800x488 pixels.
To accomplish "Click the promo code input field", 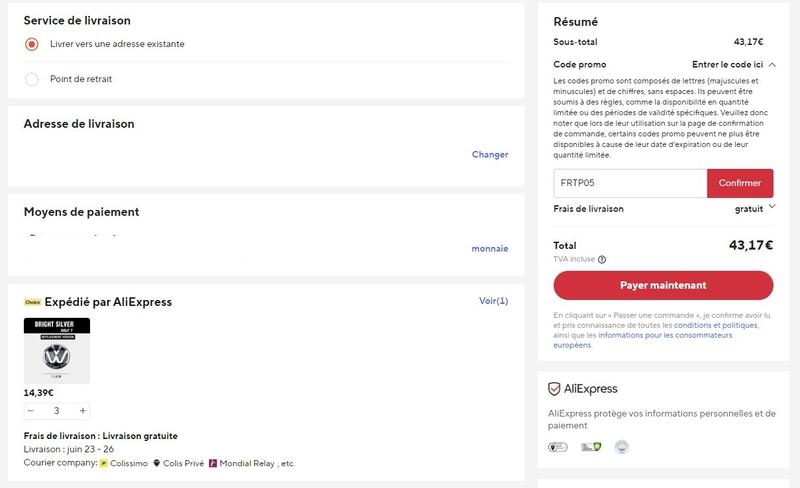I will point(630,183).
